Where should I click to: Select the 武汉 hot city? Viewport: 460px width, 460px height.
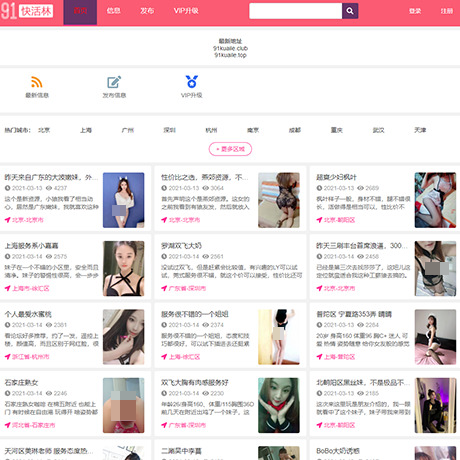[x=378, y=130]
